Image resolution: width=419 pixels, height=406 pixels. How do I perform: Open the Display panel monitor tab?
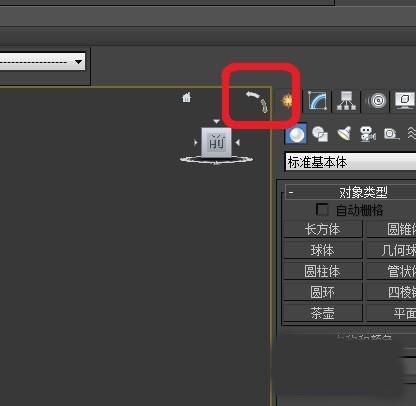tap(405, 101)
